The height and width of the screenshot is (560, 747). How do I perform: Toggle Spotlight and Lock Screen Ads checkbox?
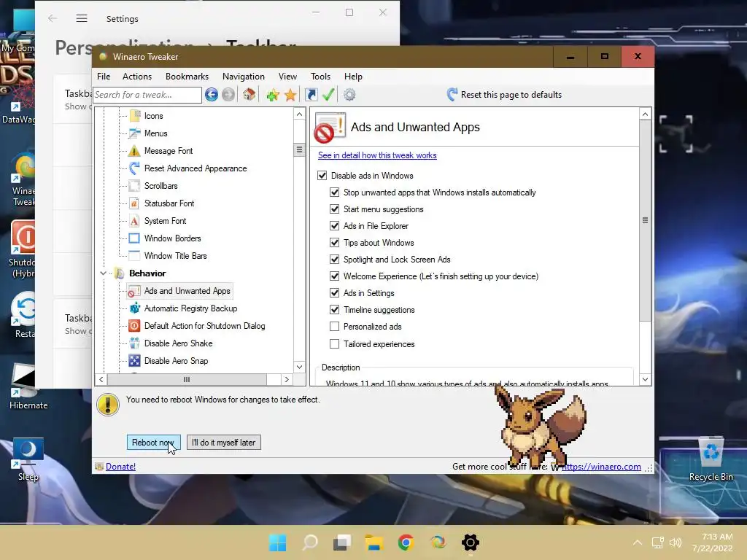click(335, 260)
